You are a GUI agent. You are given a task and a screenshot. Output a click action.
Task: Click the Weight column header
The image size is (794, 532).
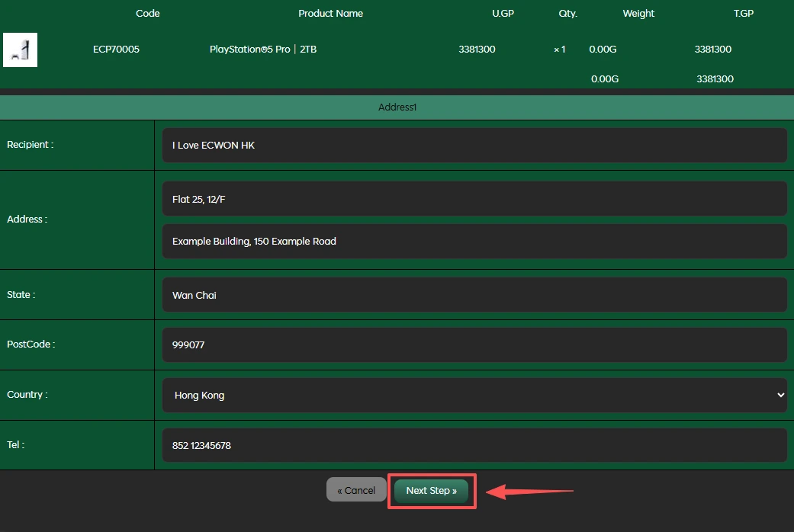pos(638,13)
